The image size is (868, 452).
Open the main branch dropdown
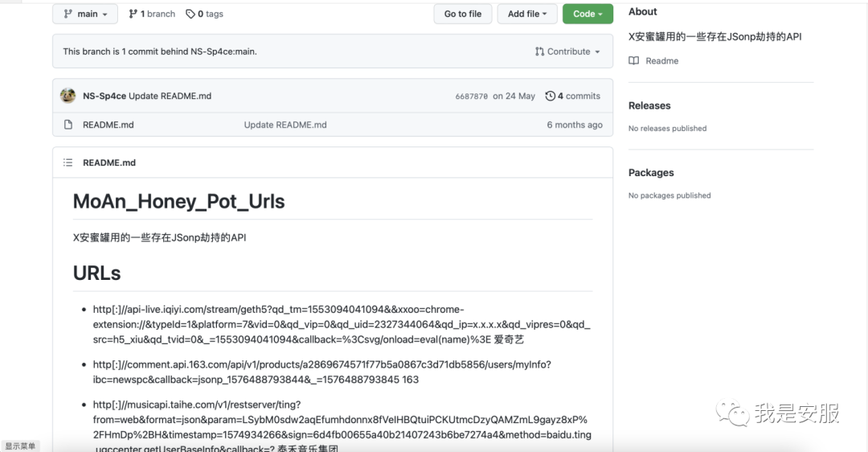(85, 14)
